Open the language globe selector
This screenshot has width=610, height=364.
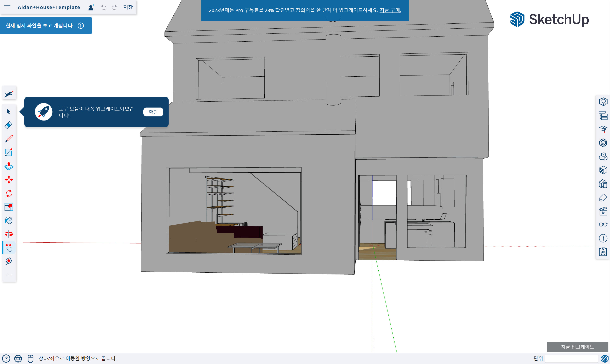point(18,359)
